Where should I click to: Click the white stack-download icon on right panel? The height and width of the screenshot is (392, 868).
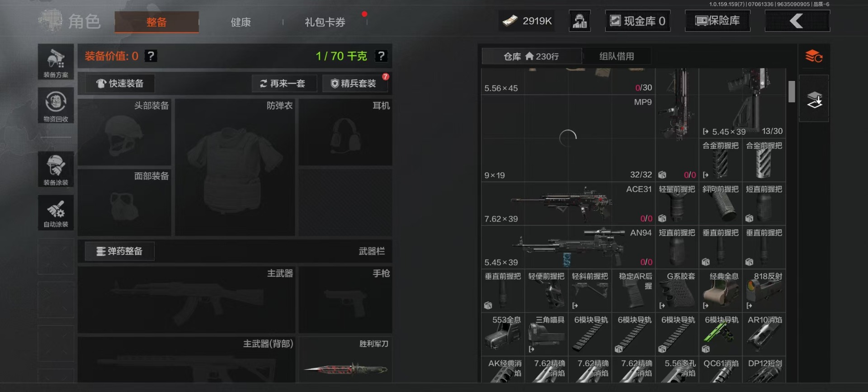(x=814, y=99)
